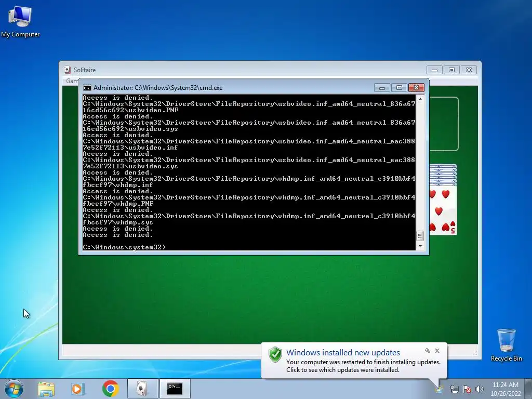Launch Windows Media Player from the taskbar
This screenshot has width=532, height=399.
pyautogui.click(x=78, y=389)
